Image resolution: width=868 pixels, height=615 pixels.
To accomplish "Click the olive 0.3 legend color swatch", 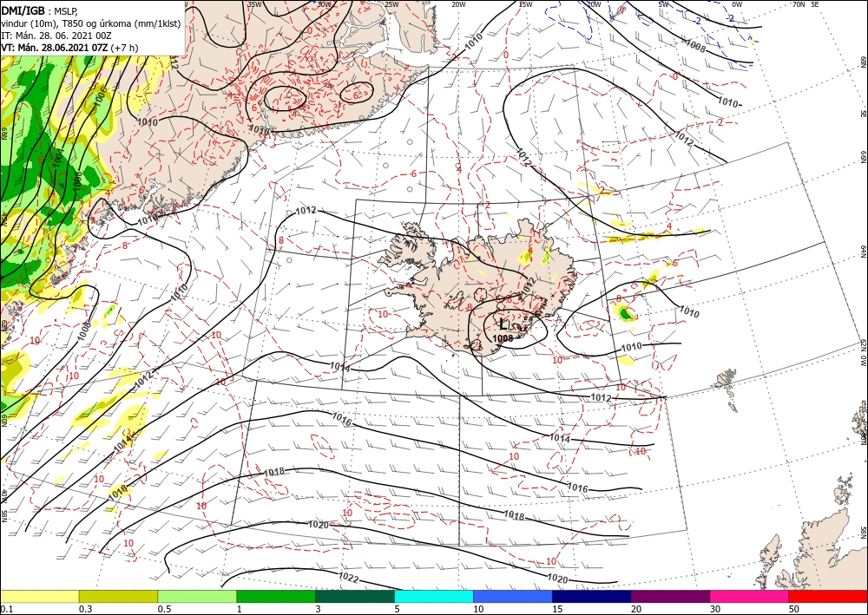I will [x=118, y=596].
